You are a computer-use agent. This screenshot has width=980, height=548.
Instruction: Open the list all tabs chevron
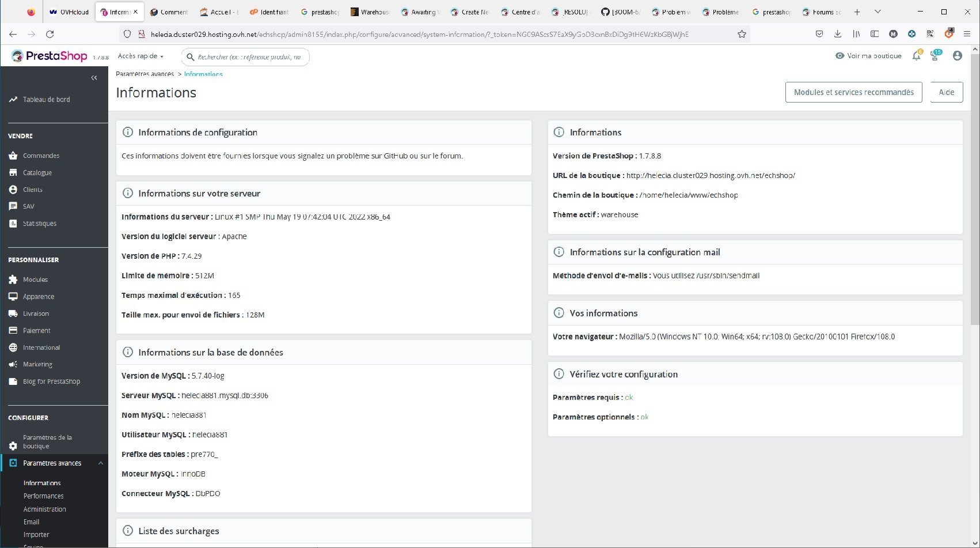coord(878,12)
